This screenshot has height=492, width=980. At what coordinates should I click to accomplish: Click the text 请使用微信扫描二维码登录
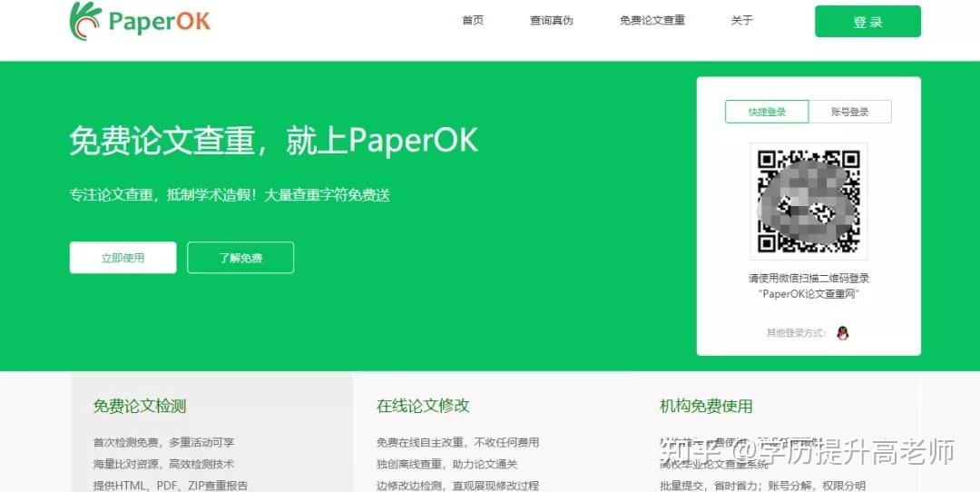click(x=808, y=278)
